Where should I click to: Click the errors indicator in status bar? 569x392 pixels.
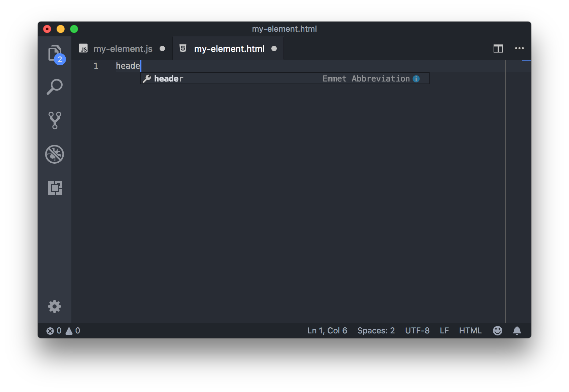pyautogui.click(x=54, y=330)
